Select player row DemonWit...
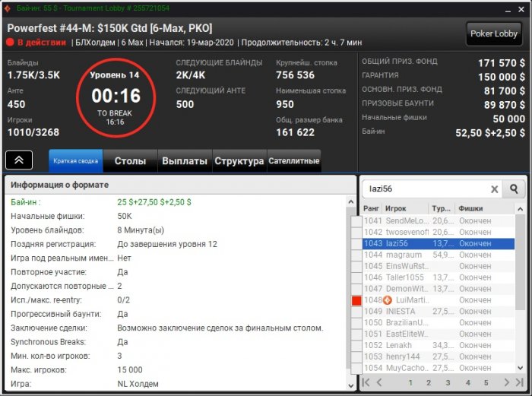 [x=439, y=289]
